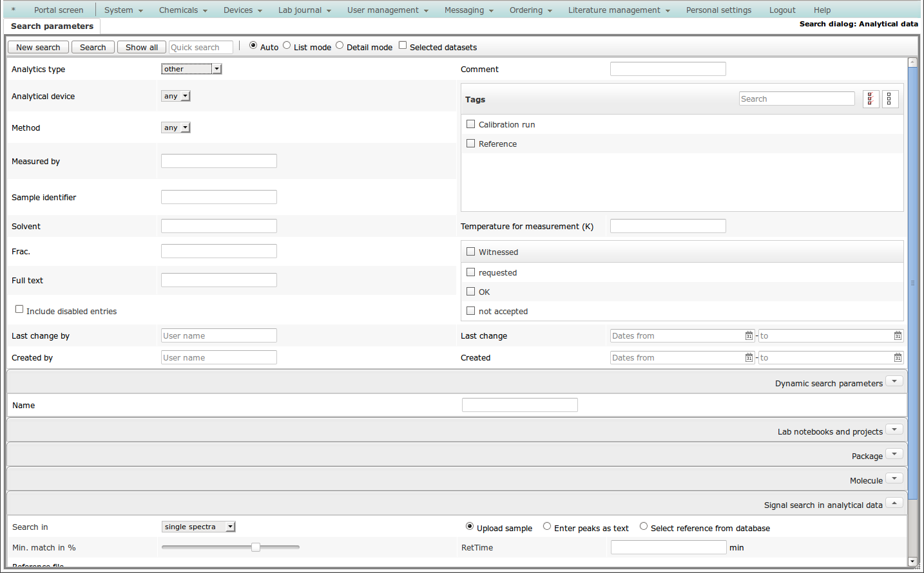The image size is (924, 573).
Task: Enable the Calibration run tag checkbox
Action: tap(471, 124)
